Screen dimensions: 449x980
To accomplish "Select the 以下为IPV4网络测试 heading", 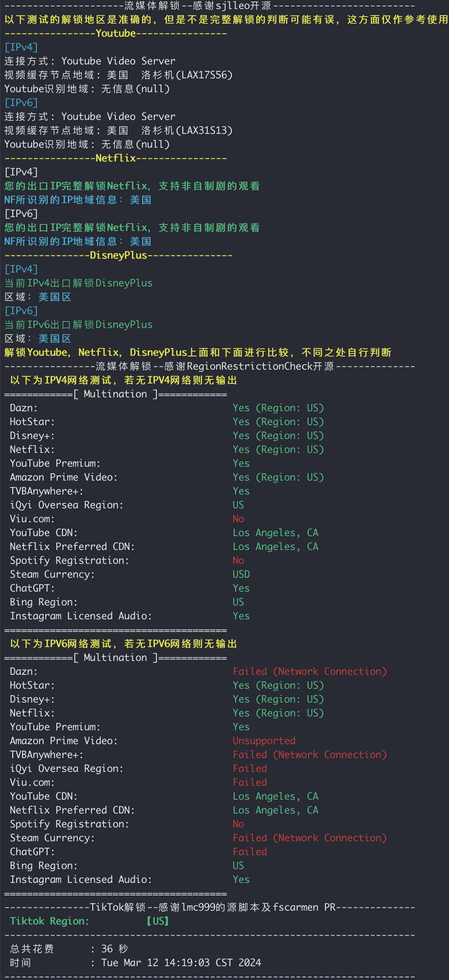I will tap(123, 380).
